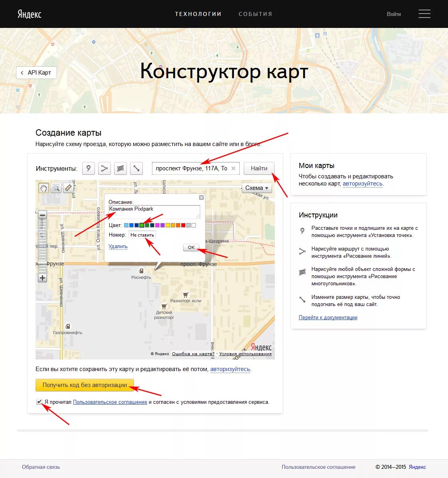The image size is (448, 478).
Task: Click the map zoom level slider track
Action: click(x=42, y=246)
